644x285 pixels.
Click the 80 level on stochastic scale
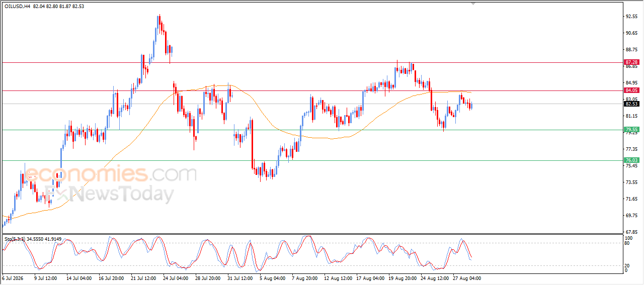(x=627, y=243)
